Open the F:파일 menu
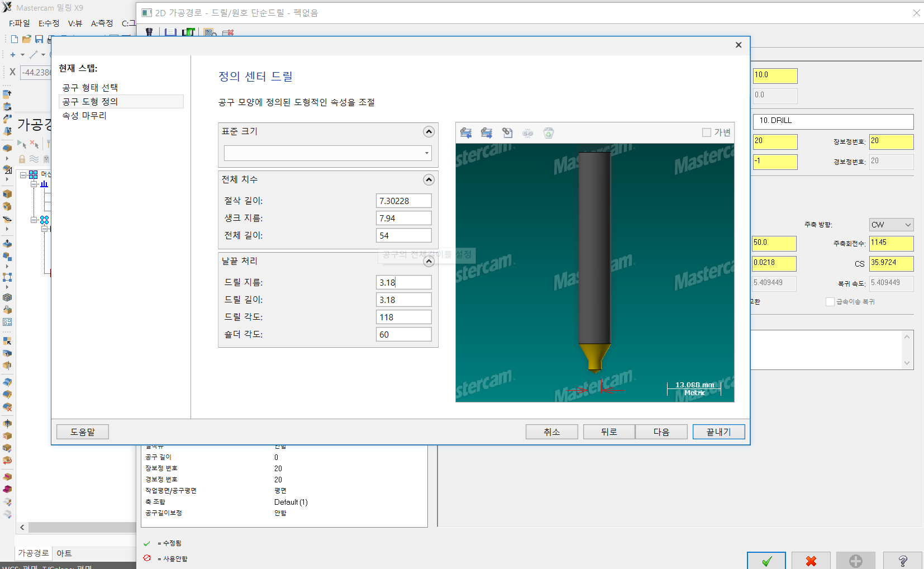This screenshot has width=924, height=569. 19,23
